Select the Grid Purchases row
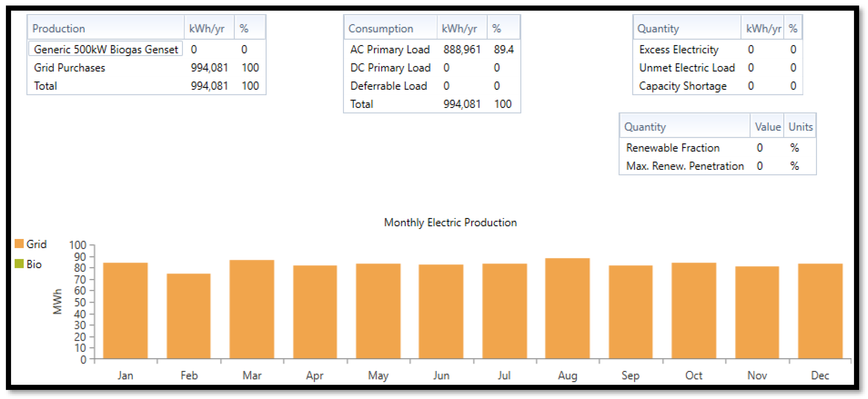This screenshot has width=868, height=399. 70,68
